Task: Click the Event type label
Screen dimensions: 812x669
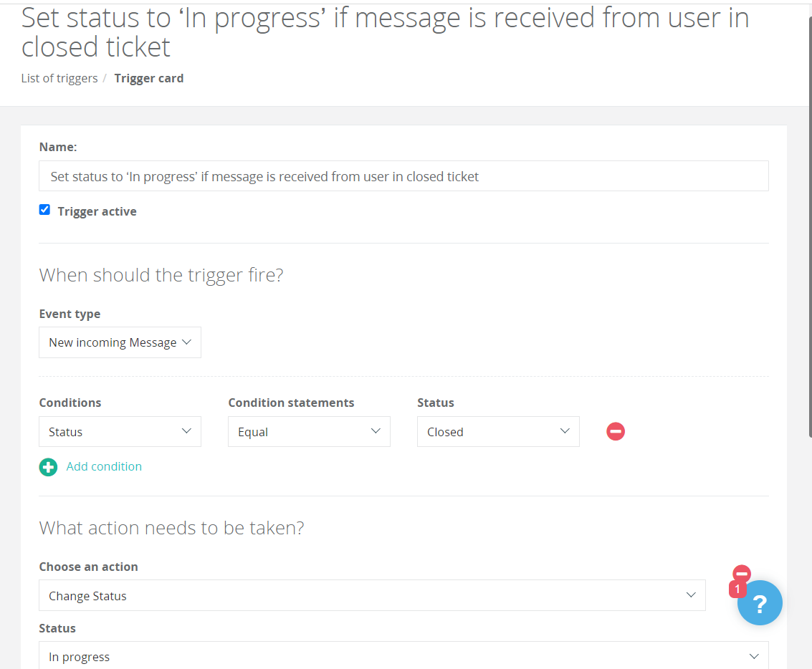Action: (x=70, y=314)
